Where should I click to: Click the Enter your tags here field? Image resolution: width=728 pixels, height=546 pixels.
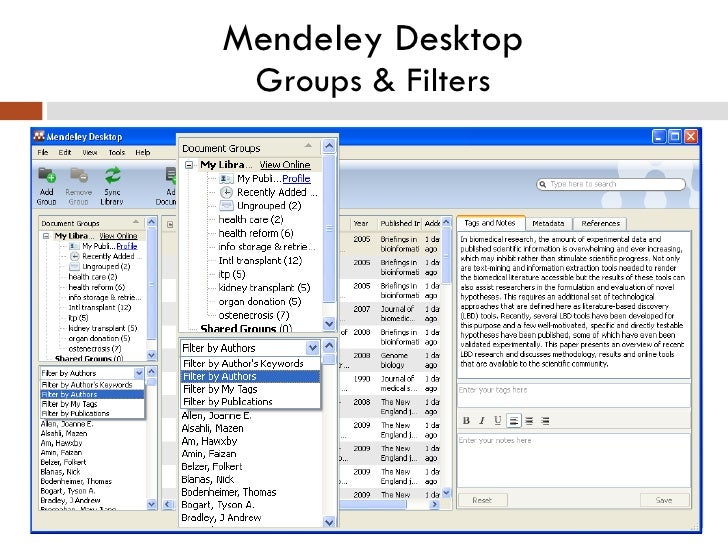point(574,395)
